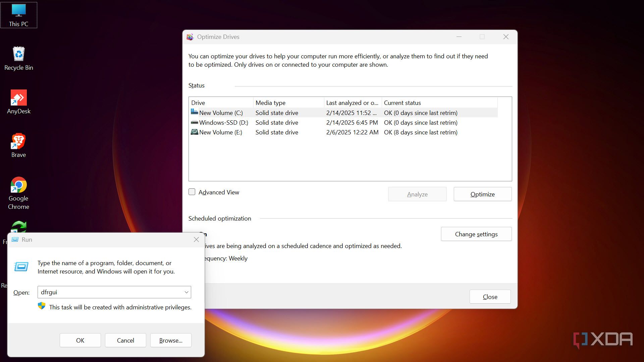644x362 pixels.
Task: Click the Optimize button
Action: (x=483, y=194)
